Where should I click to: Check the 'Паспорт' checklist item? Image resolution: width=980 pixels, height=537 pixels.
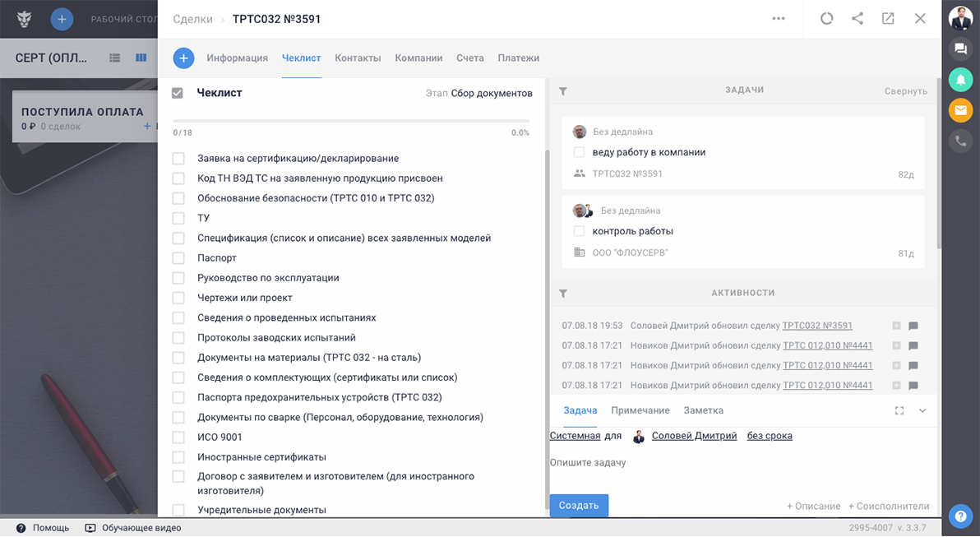[x=178, y=258]
